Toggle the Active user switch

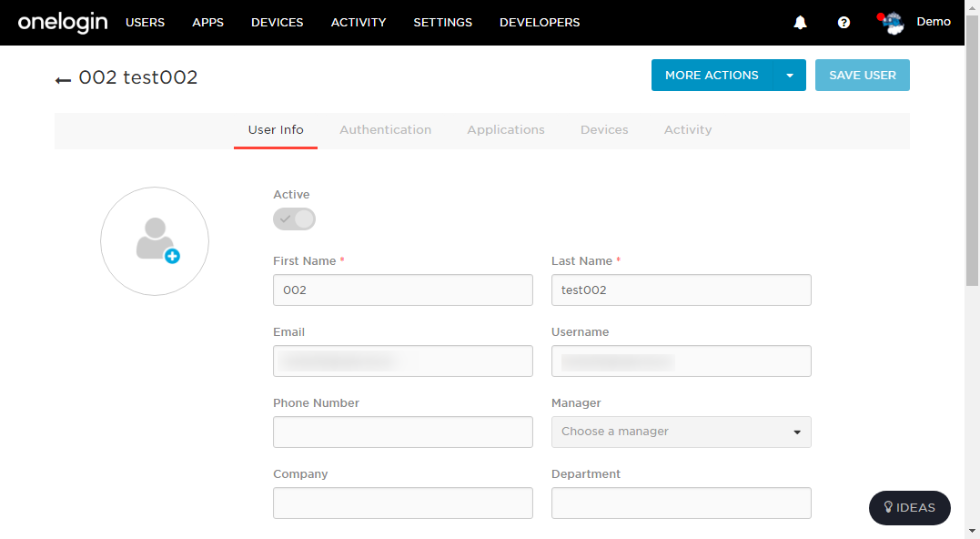295,219
